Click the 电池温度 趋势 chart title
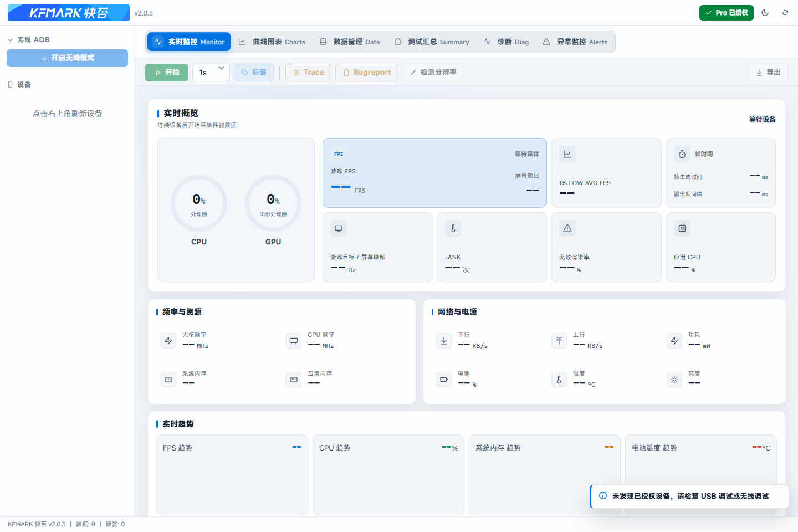The image size is (798, 532). pyautogui.click(x=654, y=448)
